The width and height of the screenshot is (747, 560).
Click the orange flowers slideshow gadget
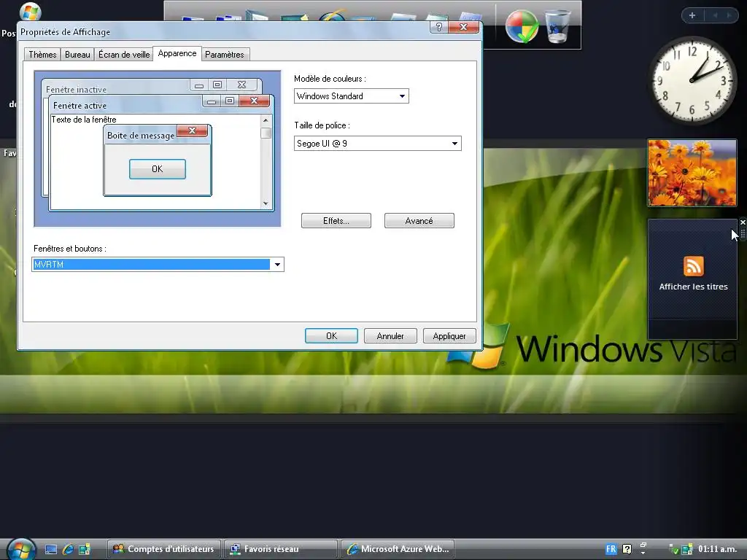click(692, 173)
